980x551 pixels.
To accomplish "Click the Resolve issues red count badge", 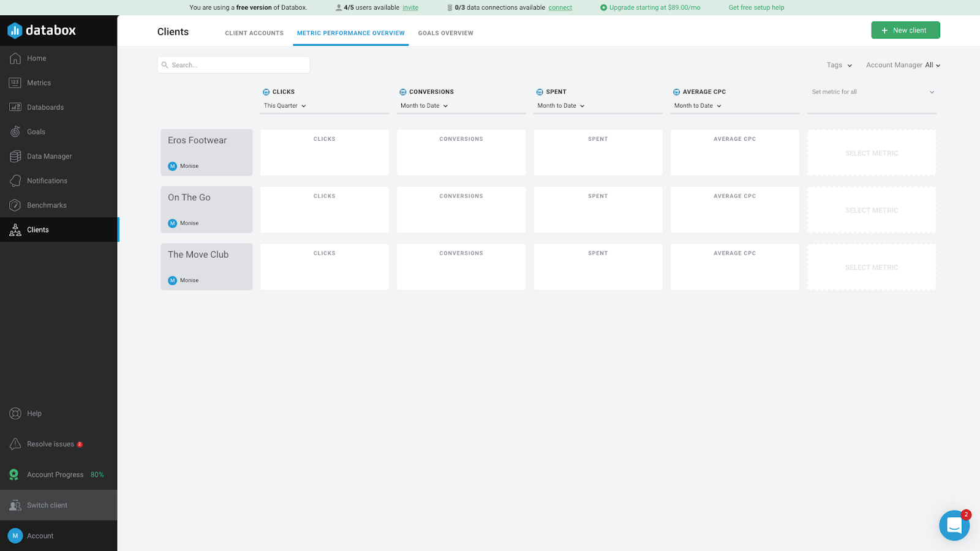I will click(80, 444).
